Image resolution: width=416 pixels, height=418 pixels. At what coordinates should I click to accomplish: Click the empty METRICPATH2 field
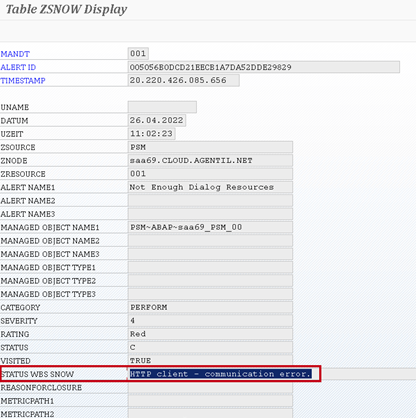[x=210, y=414]
